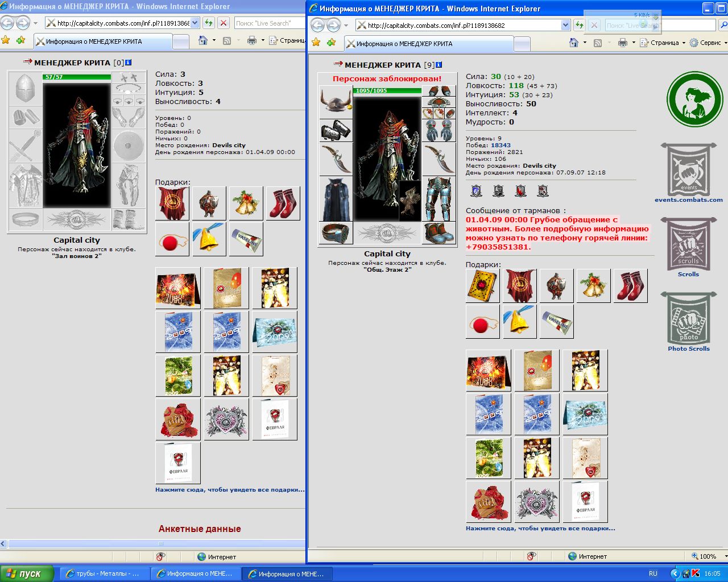
Task: Switch to second Информация о МЕНЕ taskbar item
Action: tap(287, 573)
